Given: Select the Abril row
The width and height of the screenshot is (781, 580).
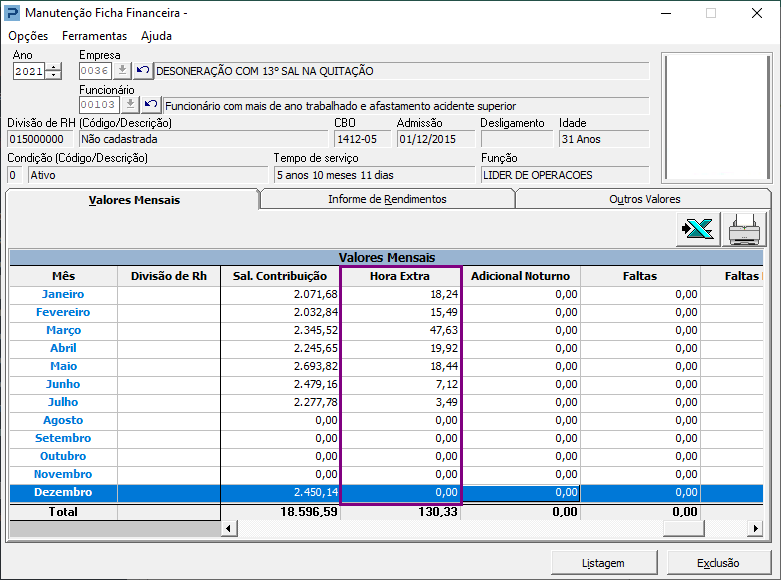Looking at the screenshot, I should [x=386, y=348].
